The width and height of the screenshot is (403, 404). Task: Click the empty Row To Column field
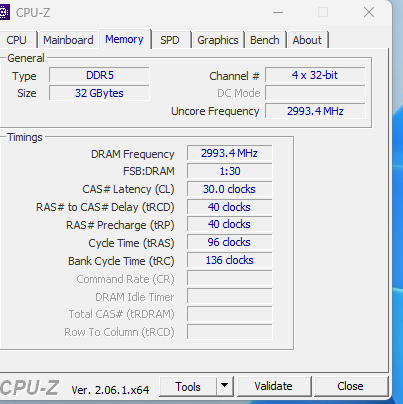[x=229, y=332]
